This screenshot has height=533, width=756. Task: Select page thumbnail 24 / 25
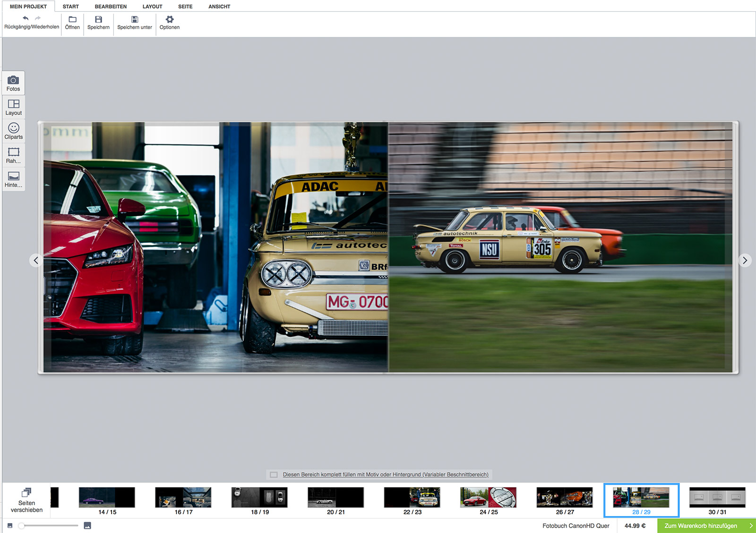pos(489,501)
